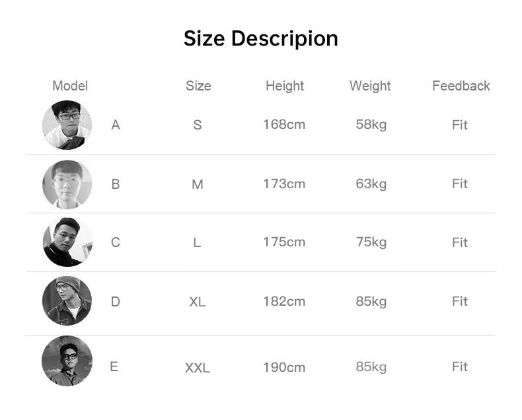Click the Size Descripion heading
The height and width of the screenshot is (420, 522).
pos(260,38)
